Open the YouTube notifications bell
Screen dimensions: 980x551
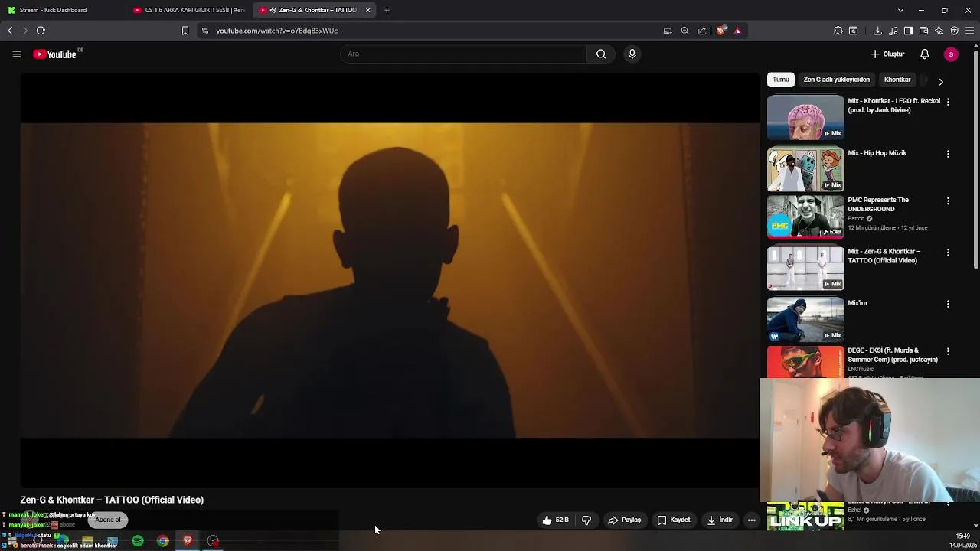click(924, 54)
